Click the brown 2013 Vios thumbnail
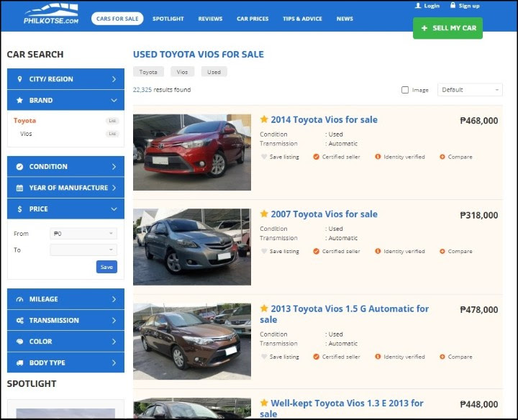This screenshot has height=420, width=518. coord(192,341)
